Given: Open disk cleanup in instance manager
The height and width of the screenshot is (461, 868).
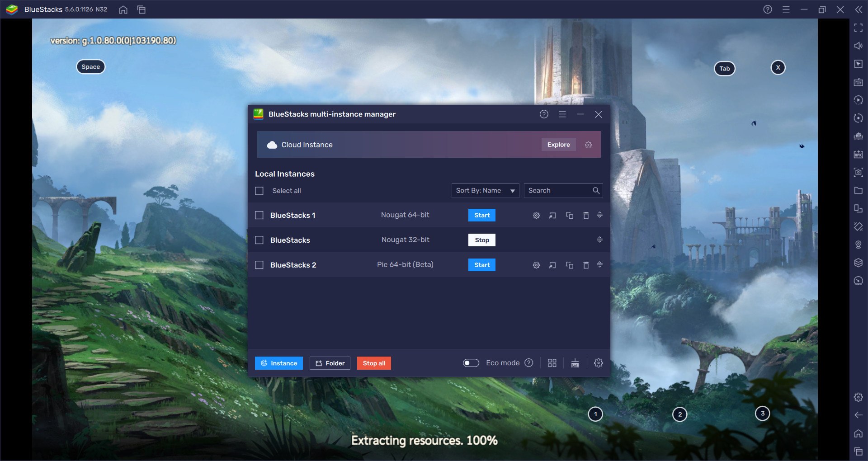Looking at the screenshot, I should (x=575, y=363).
